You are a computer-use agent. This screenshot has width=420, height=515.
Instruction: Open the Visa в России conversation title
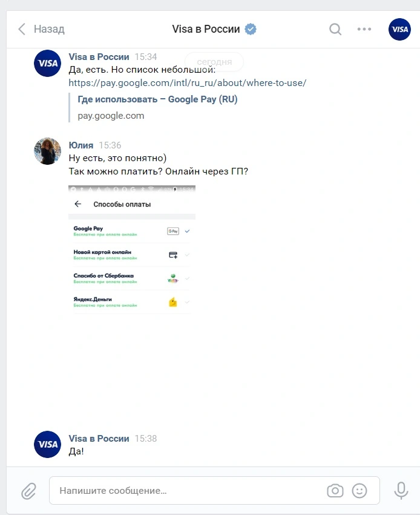tap(206, 29)
